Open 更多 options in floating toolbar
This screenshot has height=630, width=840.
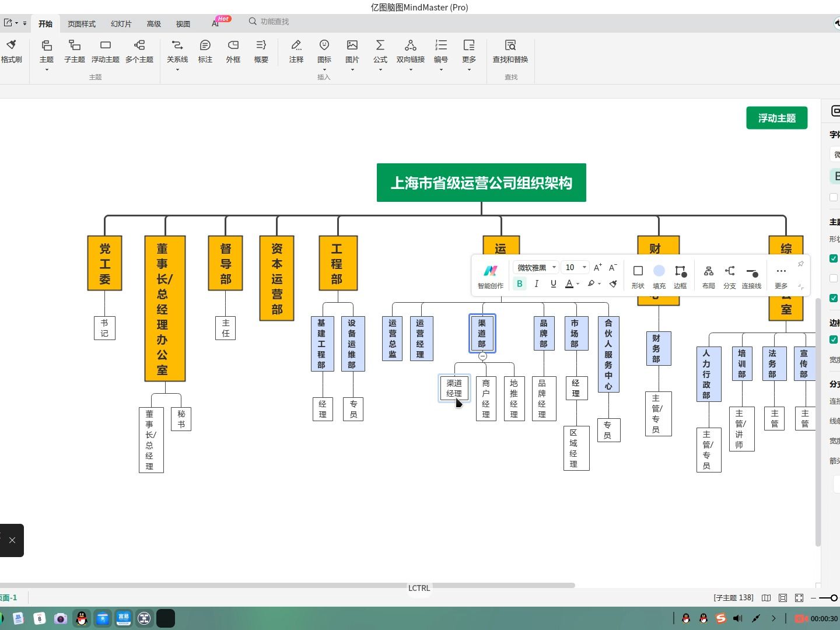click(781, 276)
